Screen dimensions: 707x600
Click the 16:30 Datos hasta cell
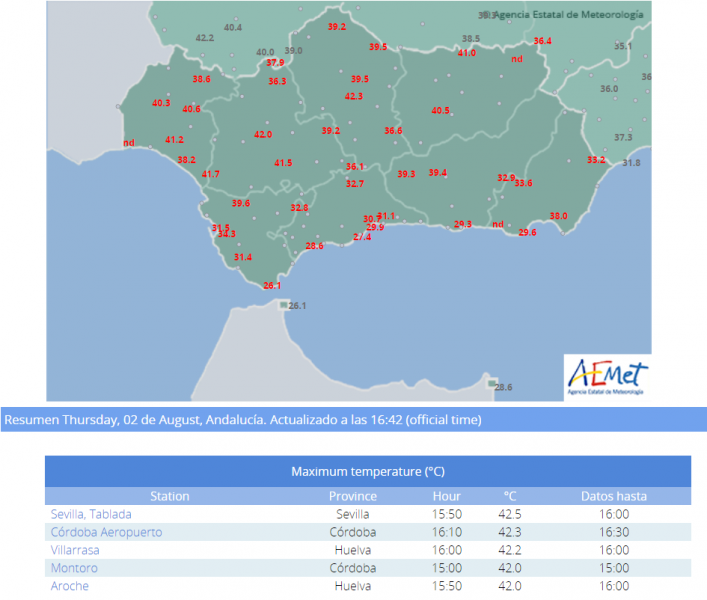coord(614,532)
